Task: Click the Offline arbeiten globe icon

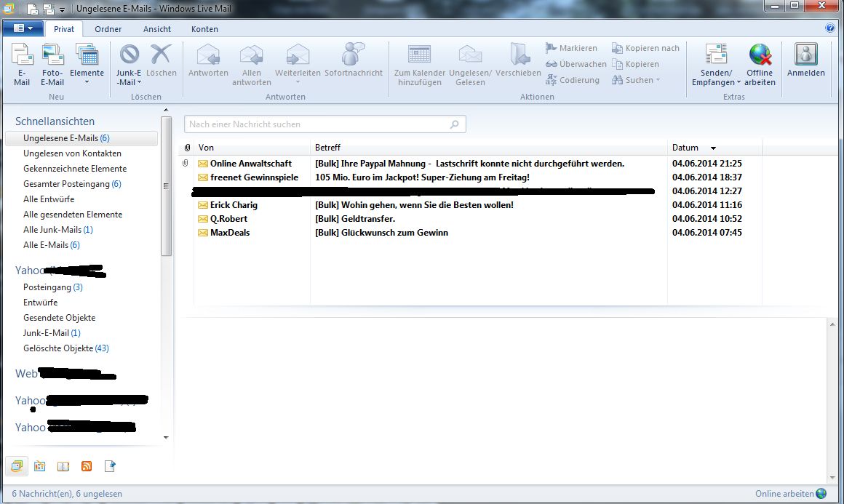Action: pyautogui.click(x=760, y=55)
